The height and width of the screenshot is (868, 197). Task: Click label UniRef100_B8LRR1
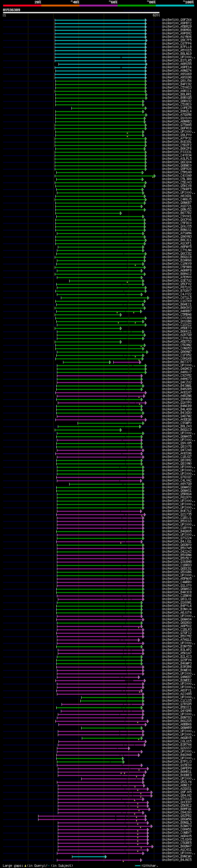(x=177, y=94)
